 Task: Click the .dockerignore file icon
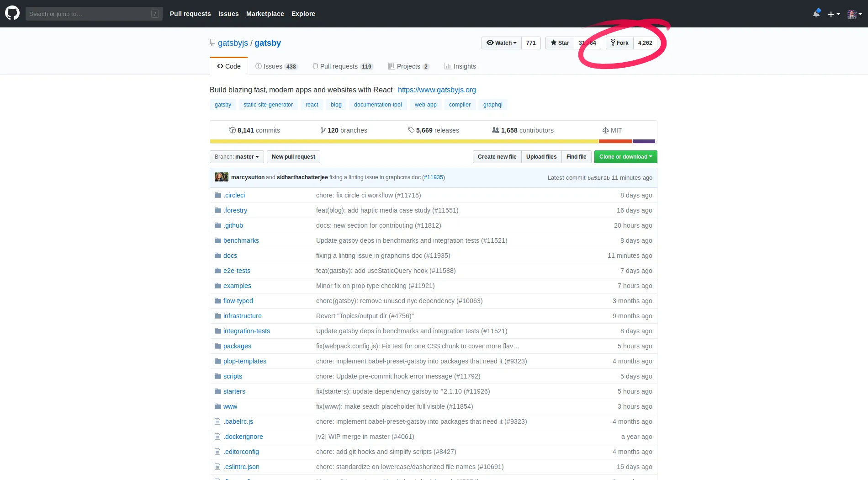217,437
